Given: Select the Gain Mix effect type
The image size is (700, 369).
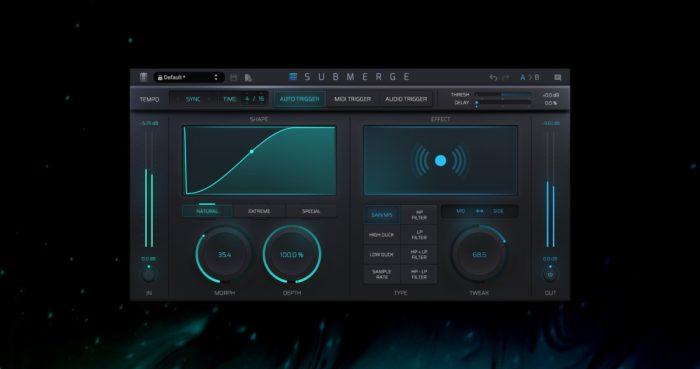Looking at the screenshot, I should click(x=382, y=215).
